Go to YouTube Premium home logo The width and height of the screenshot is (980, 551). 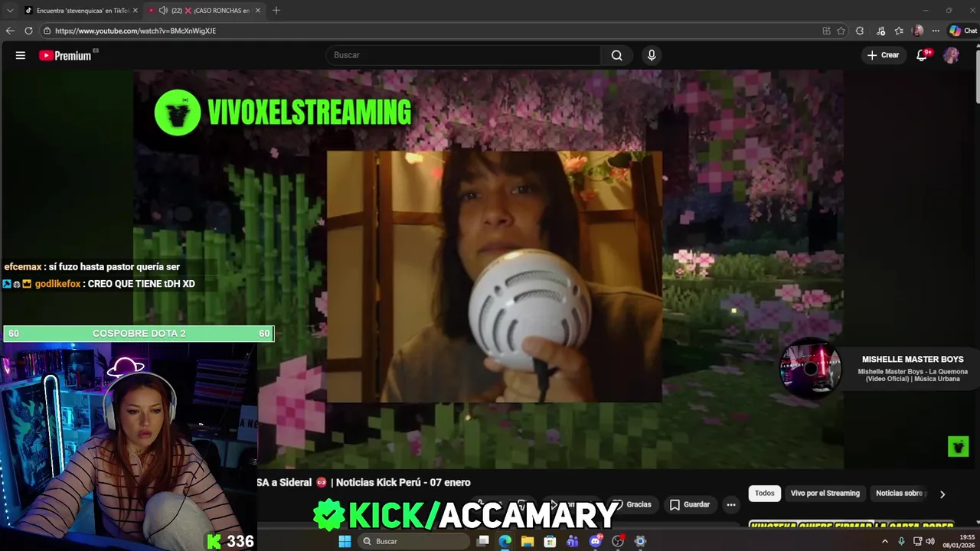(x=65, y=55)
